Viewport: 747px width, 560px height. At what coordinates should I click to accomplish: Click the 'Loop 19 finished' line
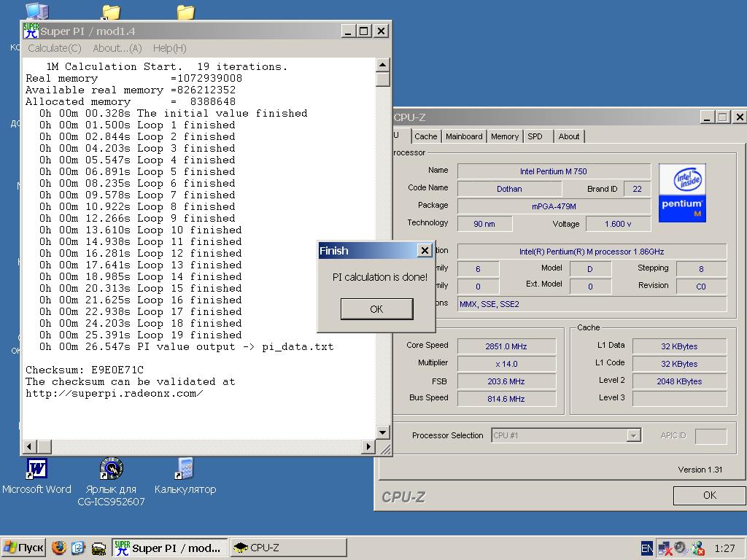pyautogui.click(x=141, y=335)
